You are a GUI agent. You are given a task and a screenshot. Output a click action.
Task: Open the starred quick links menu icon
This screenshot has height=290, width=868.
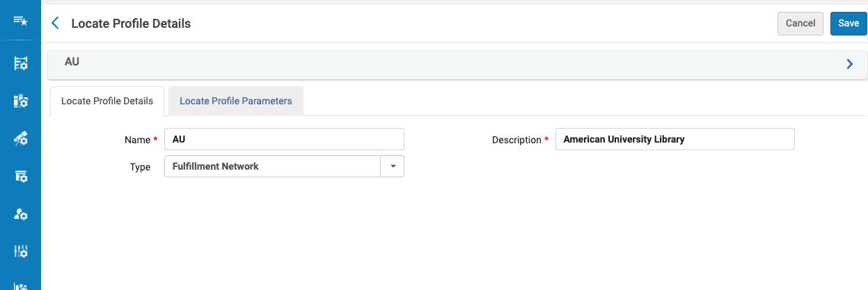20,22
